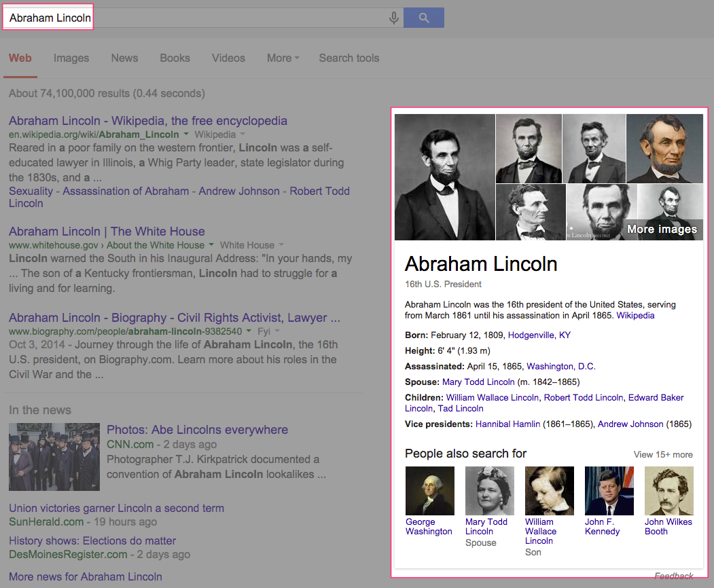Select the Web tab

tap(20, 58)
